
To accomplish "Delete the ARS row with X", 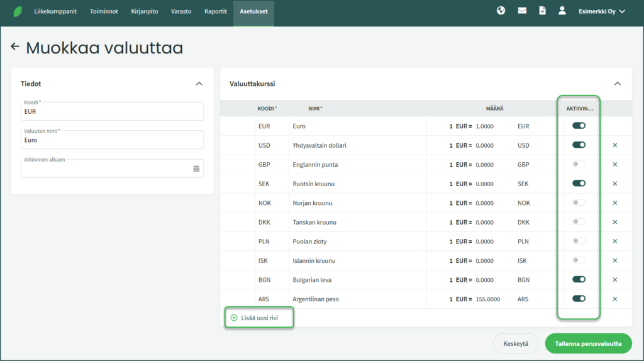I will 615,299.
